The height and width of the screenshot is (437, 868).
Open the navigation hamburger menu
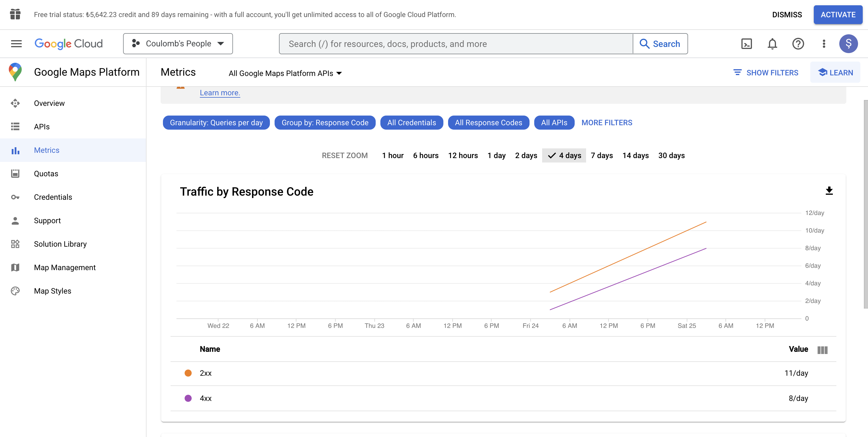16,43
